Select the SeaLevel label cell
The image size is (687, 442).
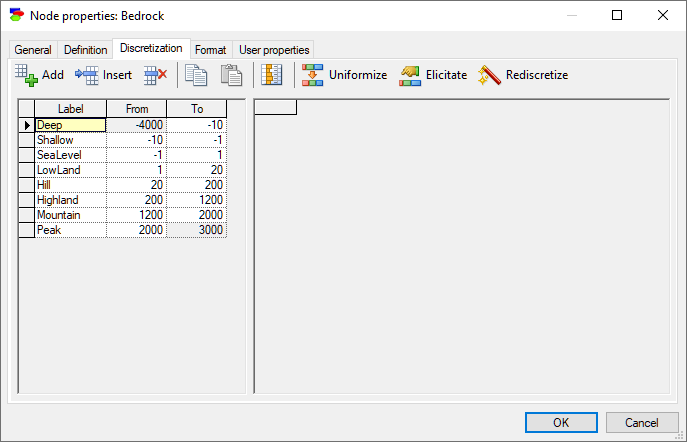pyautogui.click(x=71, y=155)
